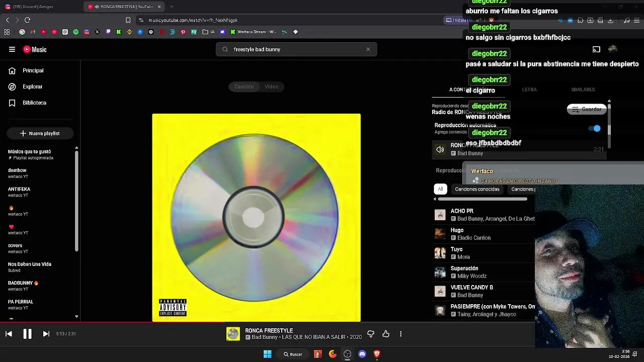
Task: Click the album art CD cover
Action: tap(256, 217)
